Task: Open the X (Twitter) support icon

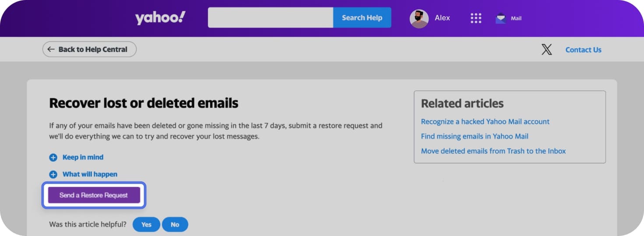Action: pyautogui.click(x=546, y=49)
